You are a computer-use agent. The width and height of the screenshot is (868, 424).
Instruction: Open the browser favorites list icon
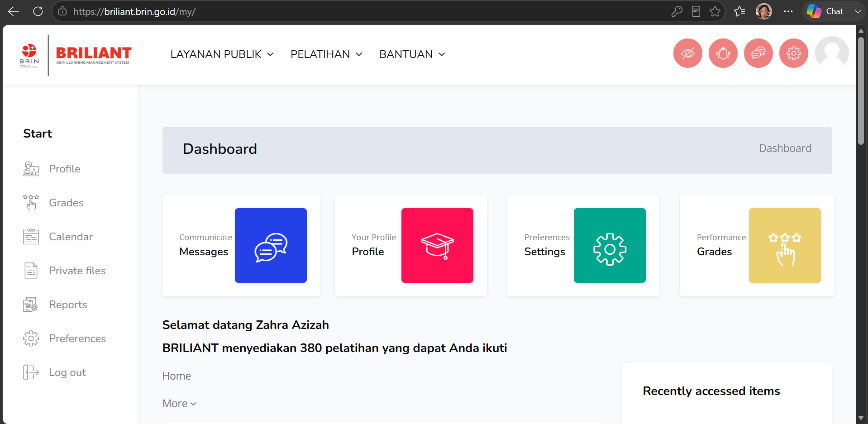pos(739,11)
